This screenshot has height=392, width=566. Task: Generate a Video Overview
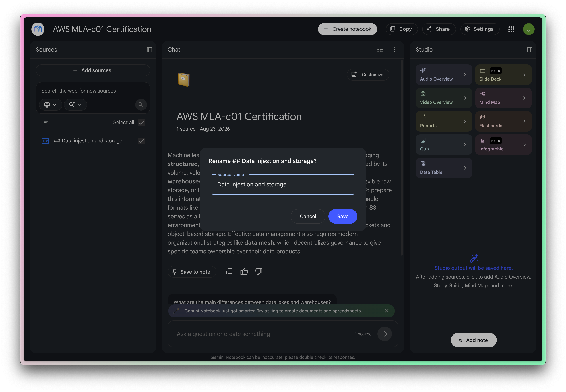pyautogui.click(x=444, y=98)
